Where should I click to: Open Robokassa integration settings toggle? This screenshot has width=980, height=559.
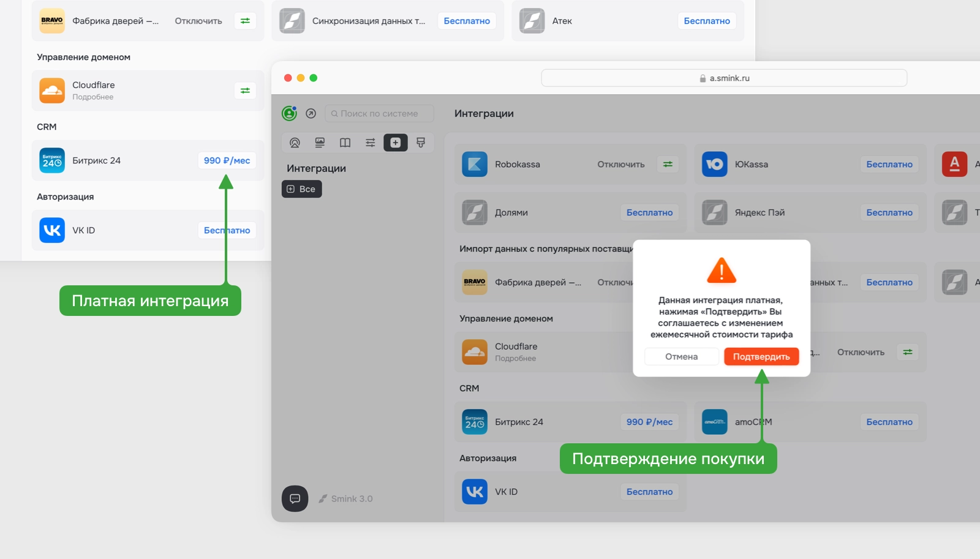[x=668, y=164]
